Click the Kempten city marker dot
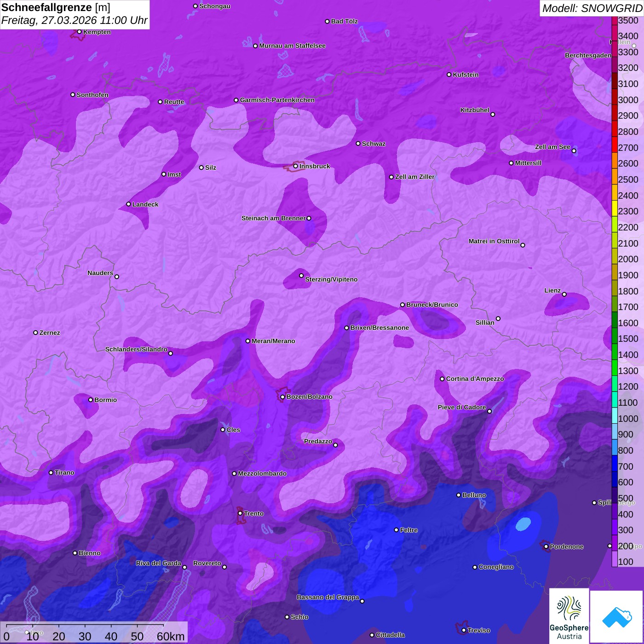Image resolution: width=644 pixels, height=644 pixels. (79, 32)
